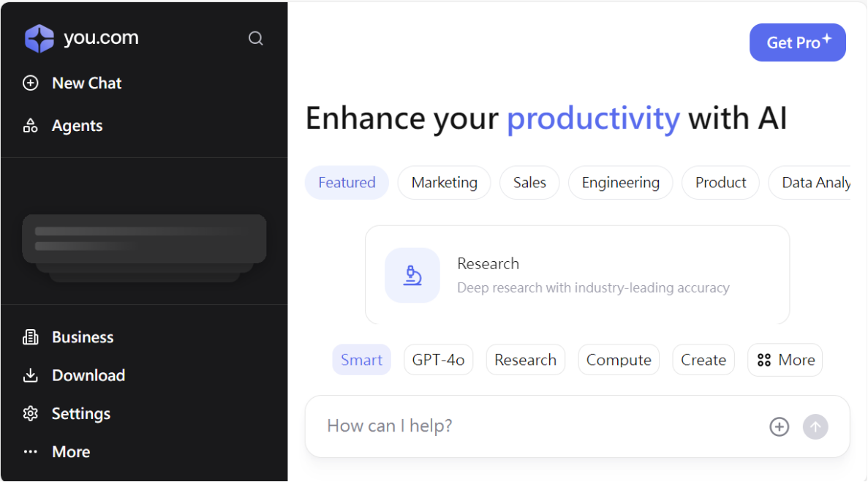
Task: Click the New Chat plus icon
Action: [x=30, y=83]
